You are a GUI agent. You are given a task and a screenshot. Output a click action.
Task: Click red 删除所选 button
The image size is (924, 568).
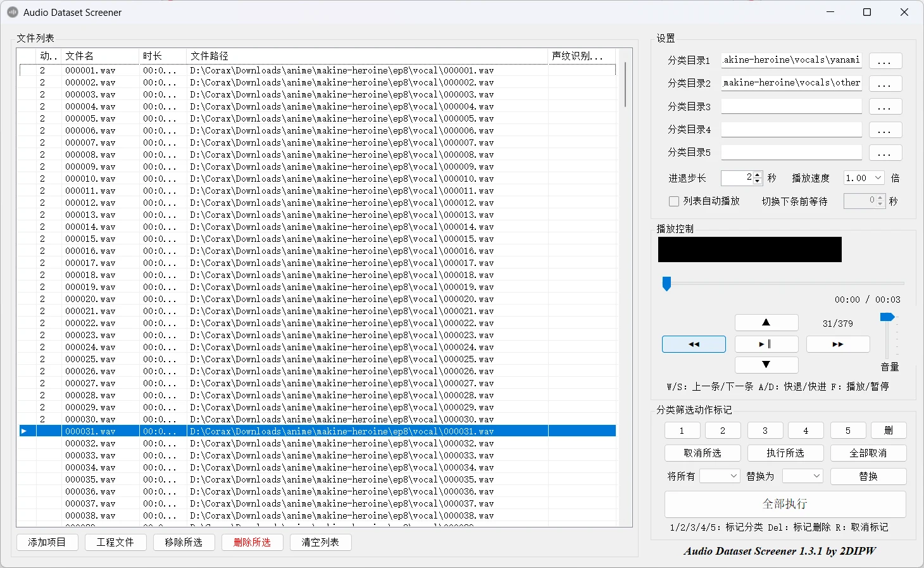coord(252,543)
